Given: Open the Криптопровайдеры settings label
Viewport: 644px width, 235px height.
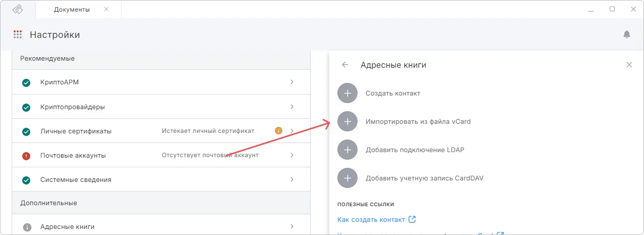Looking at the screenshot, I should (73, 107).
